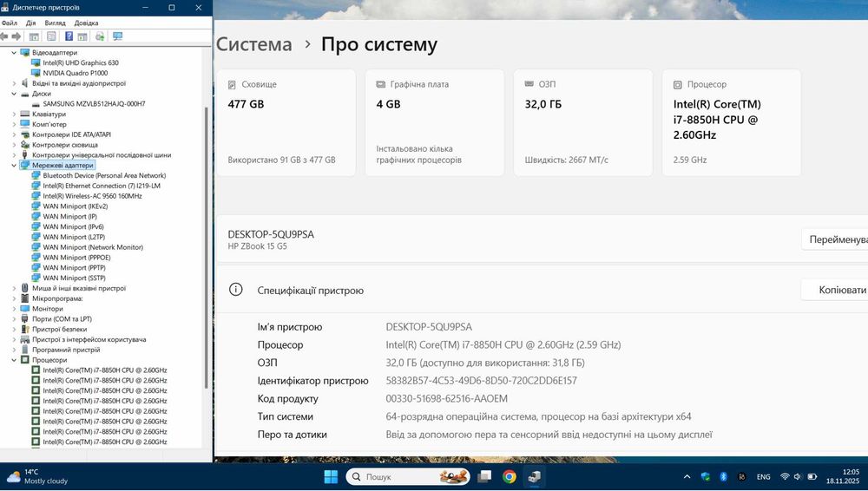Expand Миша й інші вказівні пристрої
Viewport: 868px width, 491px height.
15,288
